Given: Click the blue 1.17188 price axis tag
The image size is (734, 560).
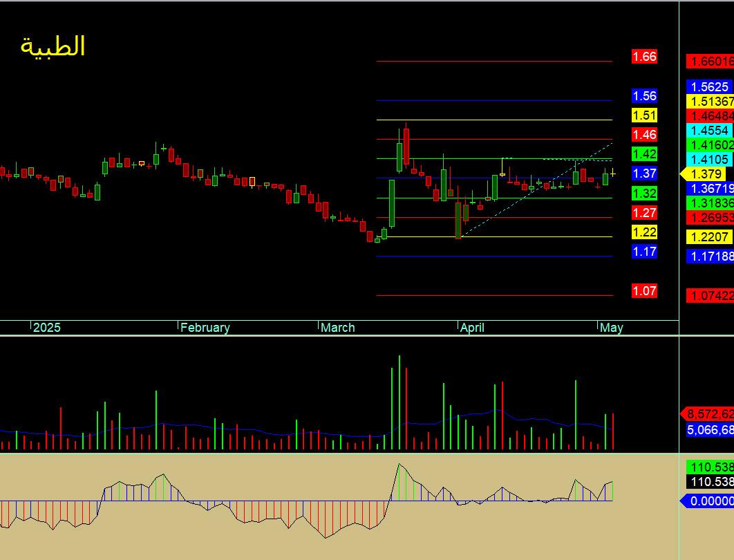Looking at the screenshot, I should [710, 256].
